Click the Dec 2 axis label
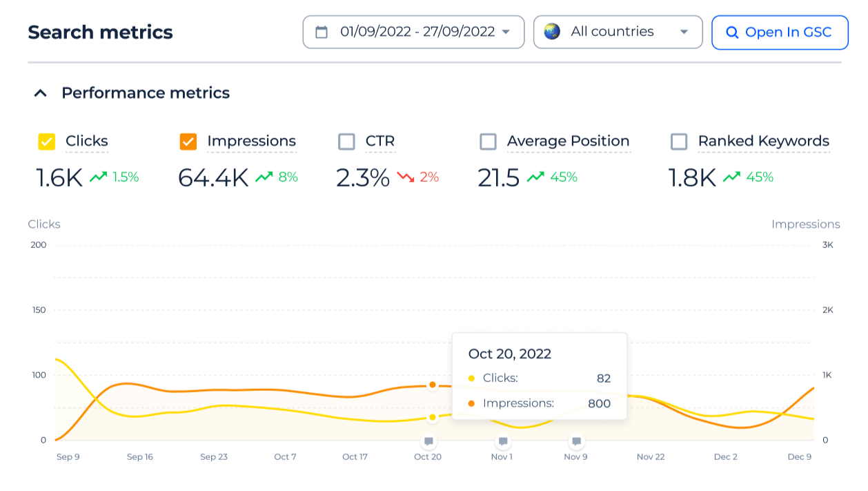Screen dimensions: 868x491 pos(726,456)
